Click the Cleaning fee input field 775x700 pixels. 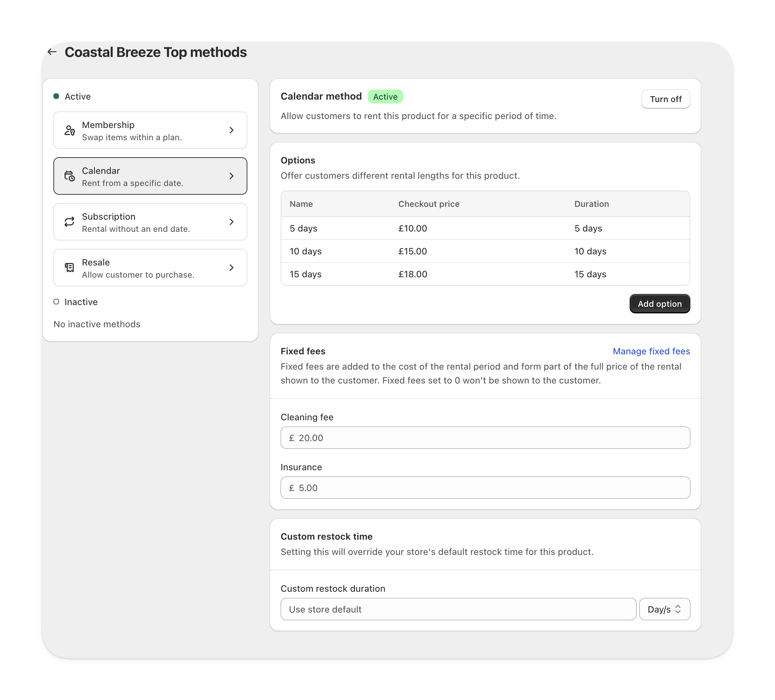pos(485,438)
